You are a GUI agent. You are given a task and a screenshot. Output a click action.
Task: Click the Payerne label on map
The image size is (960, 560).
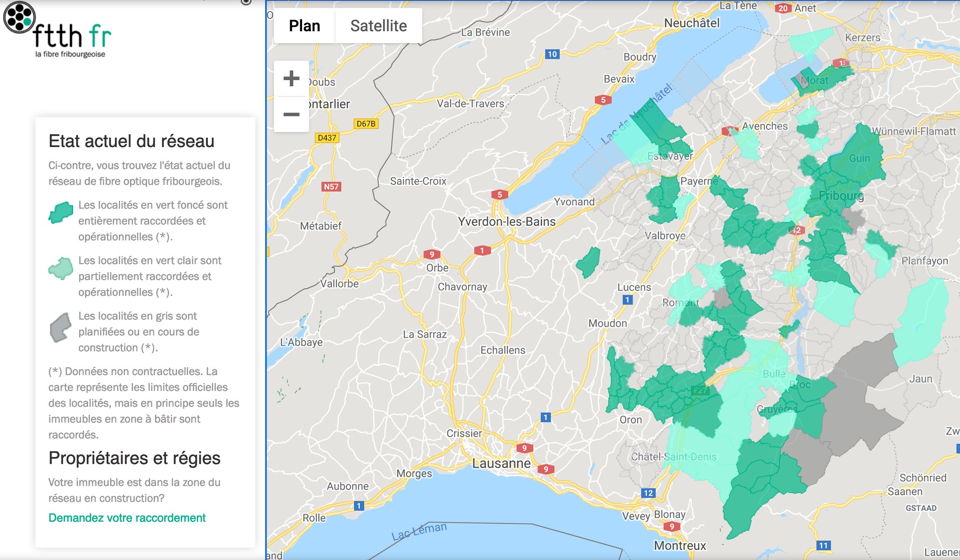[699, 181]
